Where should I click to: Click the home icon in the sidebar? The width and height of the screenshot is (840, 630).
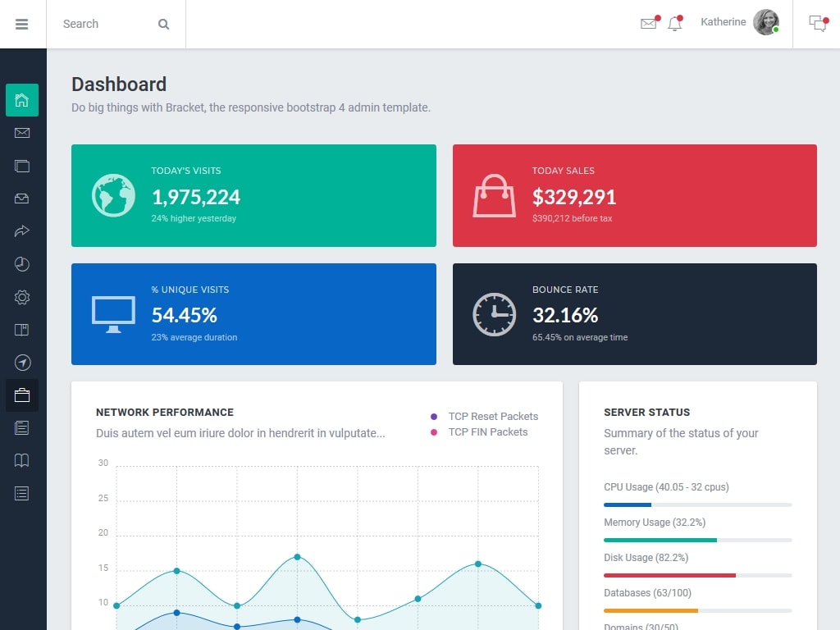[22, 100]
